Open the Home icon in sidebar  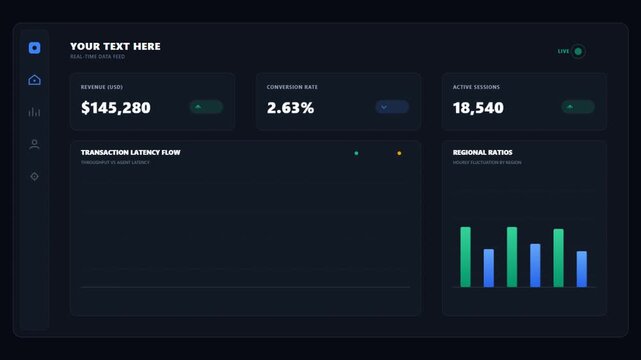coord(34,80)
